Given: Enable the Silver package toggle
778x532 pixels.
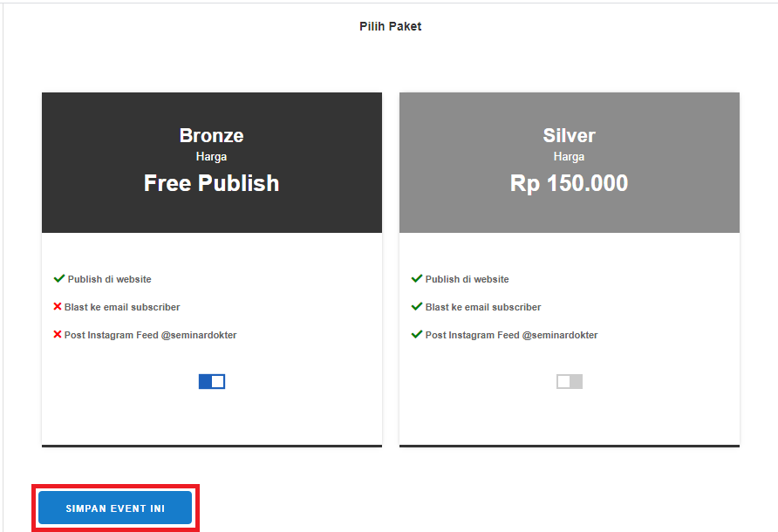Looking at the screenshot, I should (x=570, y=381).
